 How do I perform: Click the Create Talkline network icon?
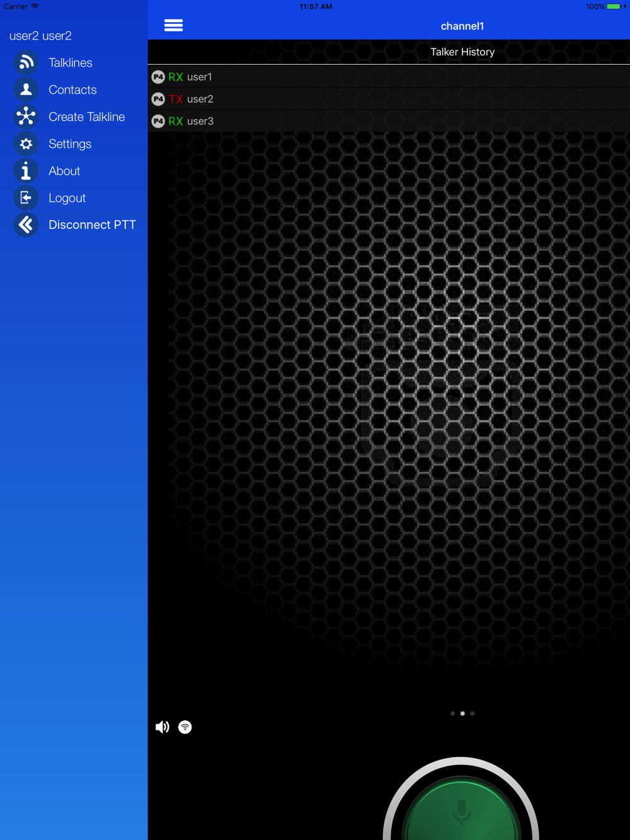26,116
